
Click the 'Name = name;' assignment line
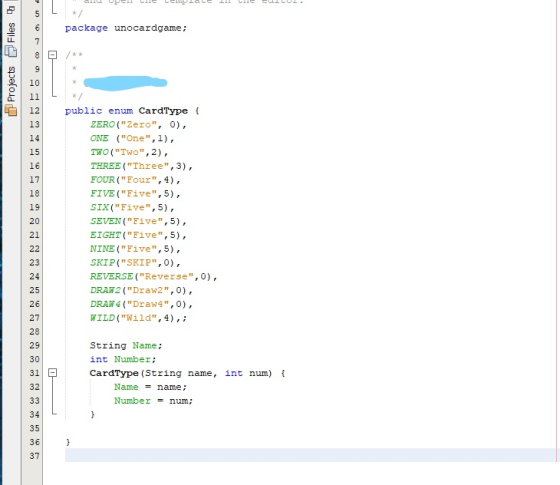(x=150, y=387)
